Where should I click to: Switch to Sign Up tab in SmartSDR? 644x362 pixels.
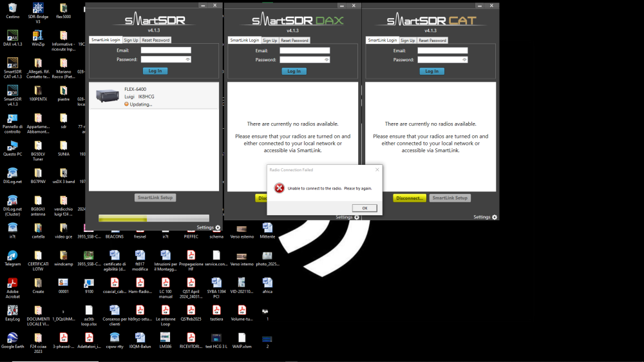(131, 41)
